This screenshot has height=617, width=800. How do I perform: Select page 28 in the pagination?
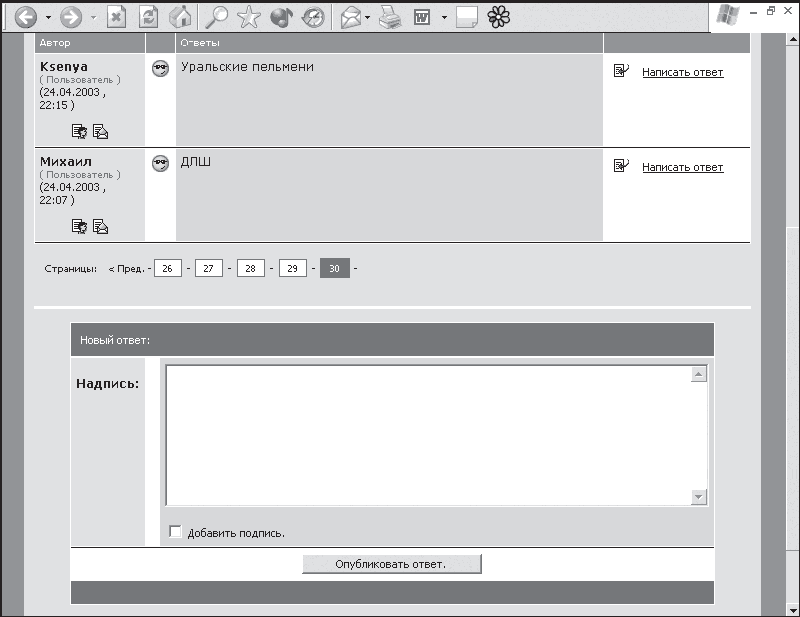click(251, 268)
